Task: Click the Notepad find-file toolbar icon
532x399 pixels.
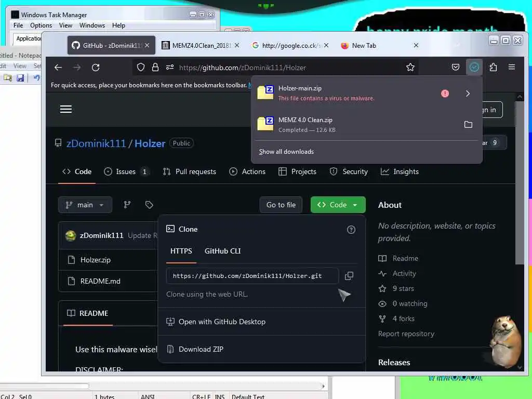Action: pos(7,78)
